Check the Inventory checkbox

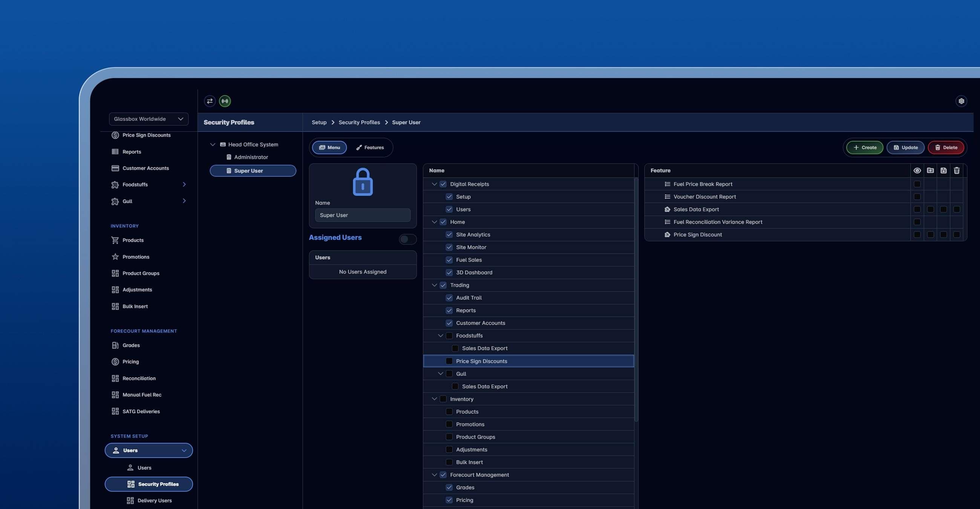pyautogui.click(x=443, y=399)
